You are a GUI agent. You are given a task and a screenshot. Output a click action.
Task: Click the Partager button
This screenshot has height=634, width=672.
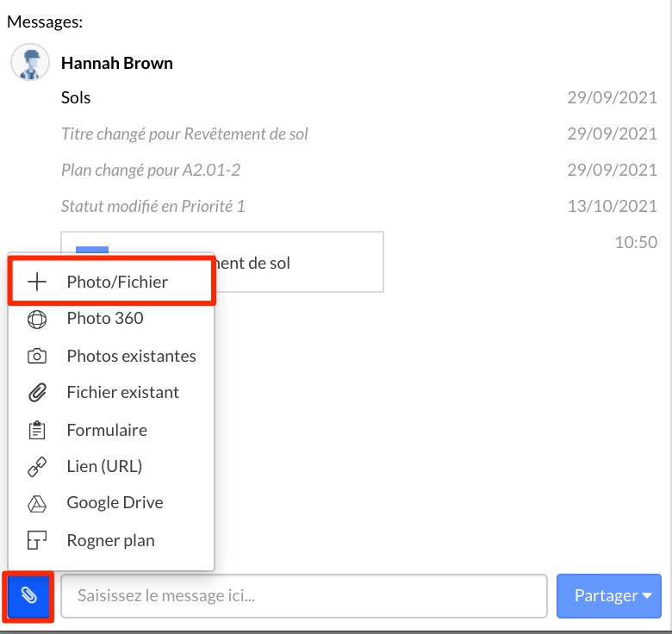(608, 596)
